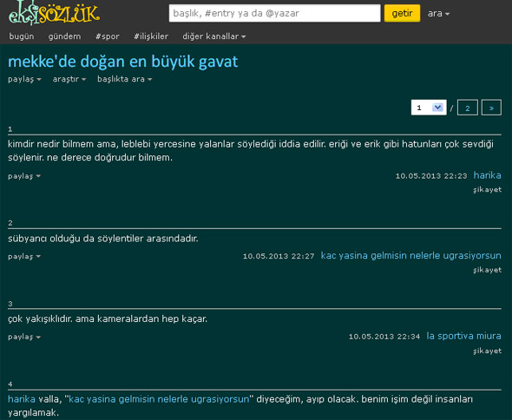Open the 'araştır' dropdown under title

pyautogui.click(x=69, y=79)
